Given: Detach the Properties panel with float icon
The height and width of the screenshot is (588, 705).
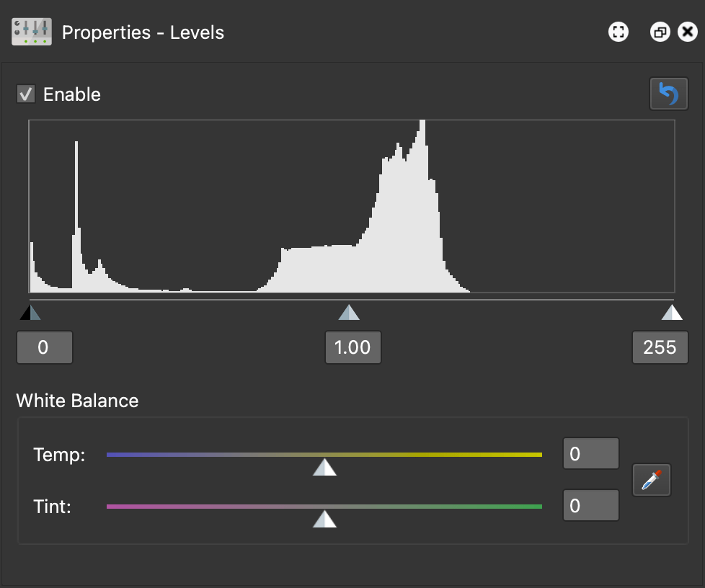Looking at the screenshot, I should coord(660,32).
